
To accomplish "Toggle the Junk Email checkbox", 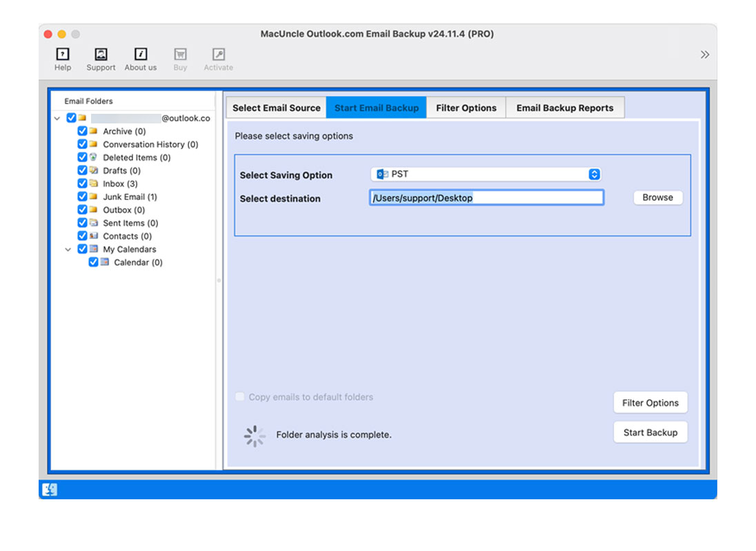I will coord(83,197).
